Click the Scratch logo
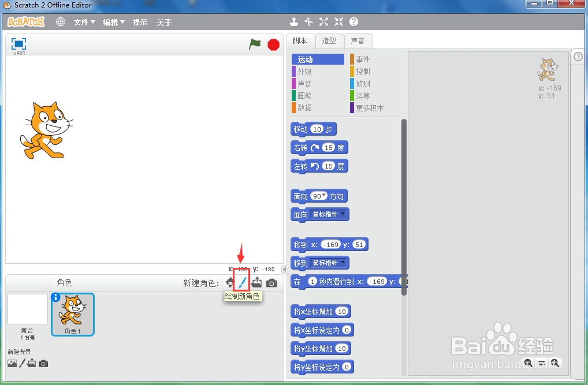Viewport: 588px width, 385px height. [26, 22]
